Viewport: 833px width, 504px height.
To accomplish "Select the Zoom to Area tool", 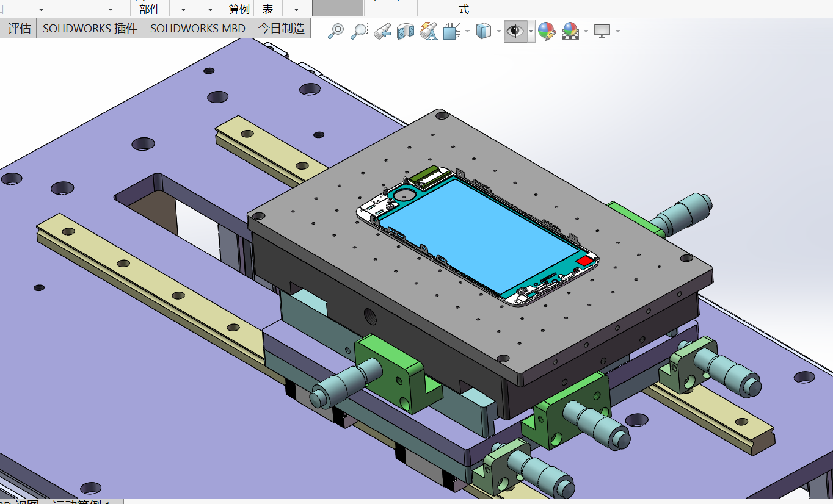I will [x=359, y=31].
